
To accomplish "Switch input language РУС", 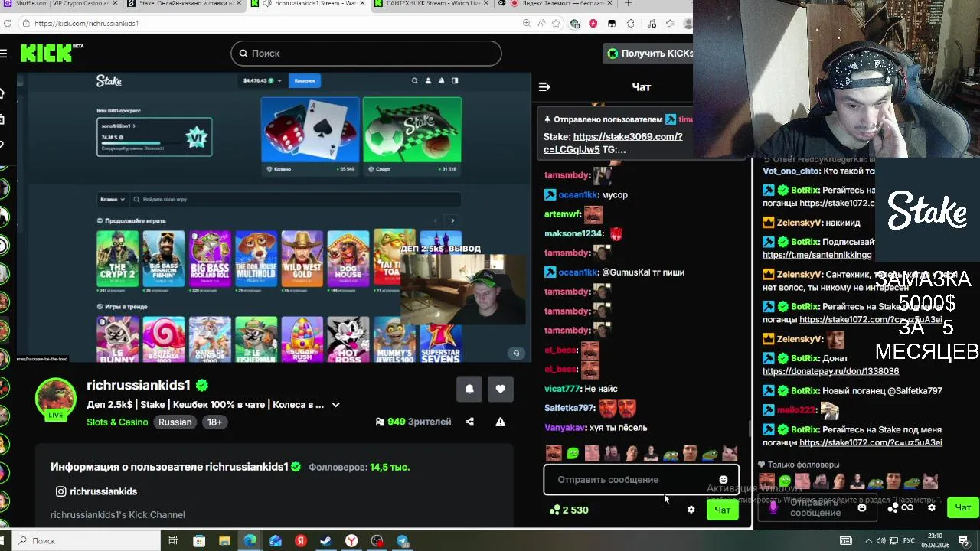I will [910, 541].
